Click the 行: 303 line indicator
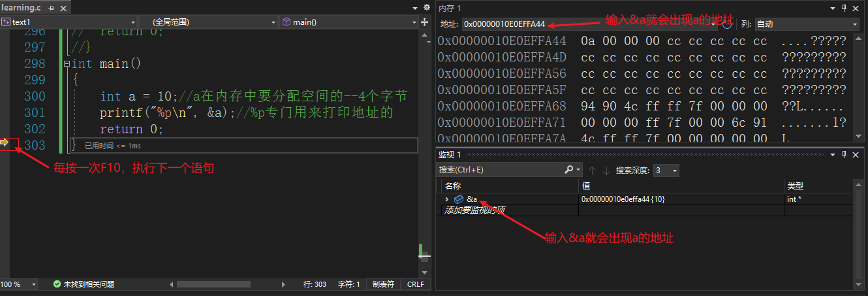The height and width of the screenshot is (296, 868). 315,284
